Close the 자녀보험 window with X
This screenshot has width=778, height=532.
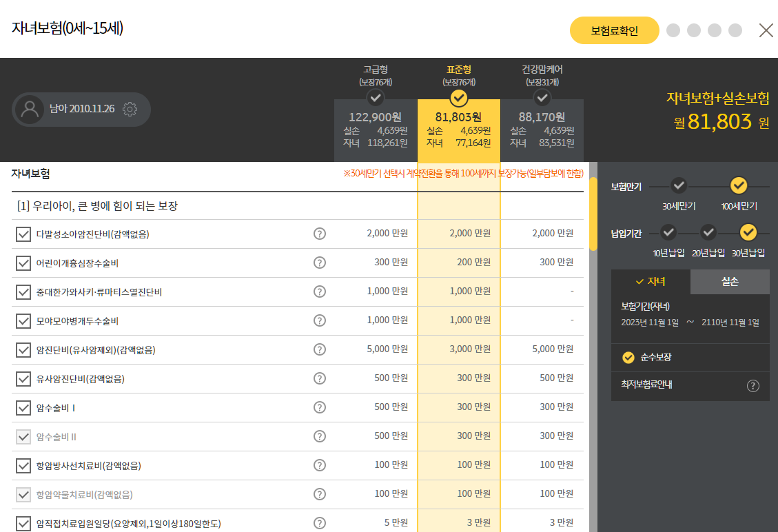766,30
